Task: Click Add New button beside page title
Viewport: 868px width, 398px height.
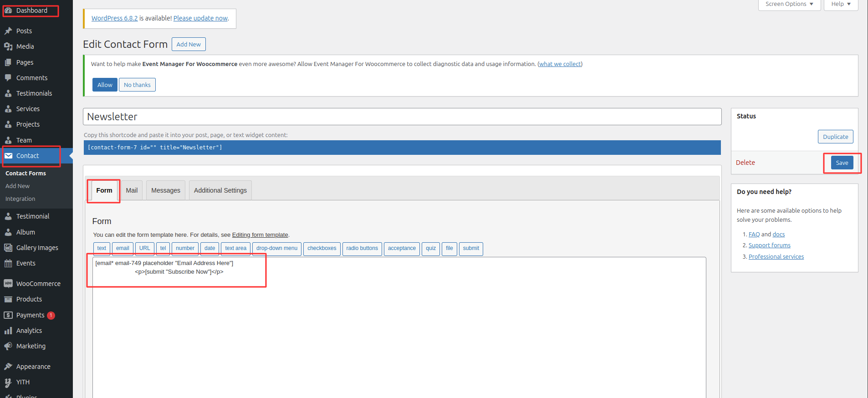Action: tap(189, 44)
